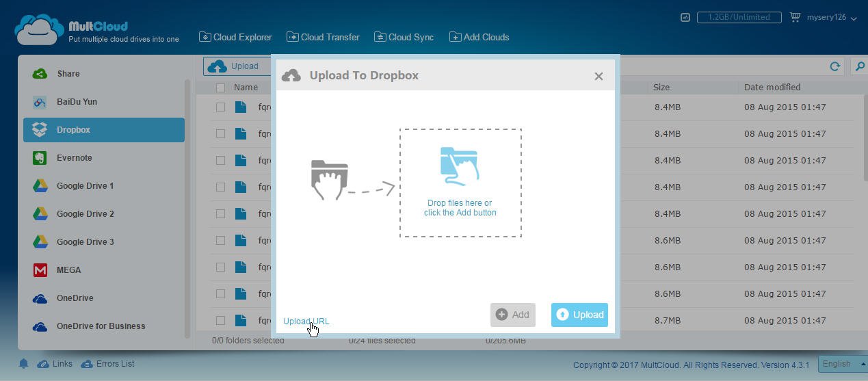Viewport: 868px width, 381px height.
Task: Sort by the Size column header
Action: [x=661, y=88]
